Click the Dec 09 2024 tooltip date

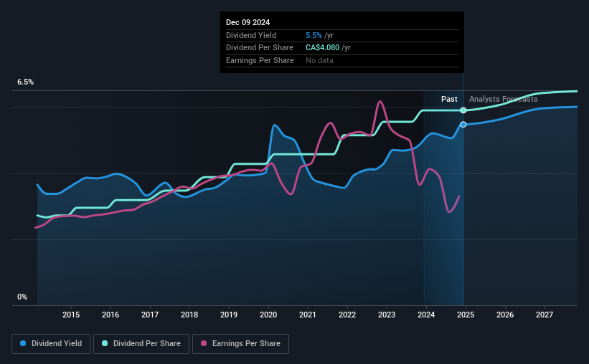tap(248, 22)
